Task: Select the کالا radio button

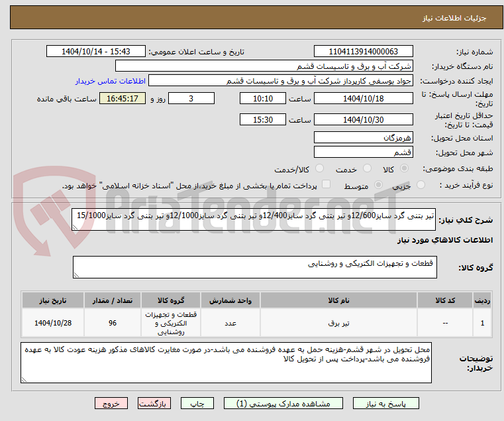Action: click(x=405, y=168)
